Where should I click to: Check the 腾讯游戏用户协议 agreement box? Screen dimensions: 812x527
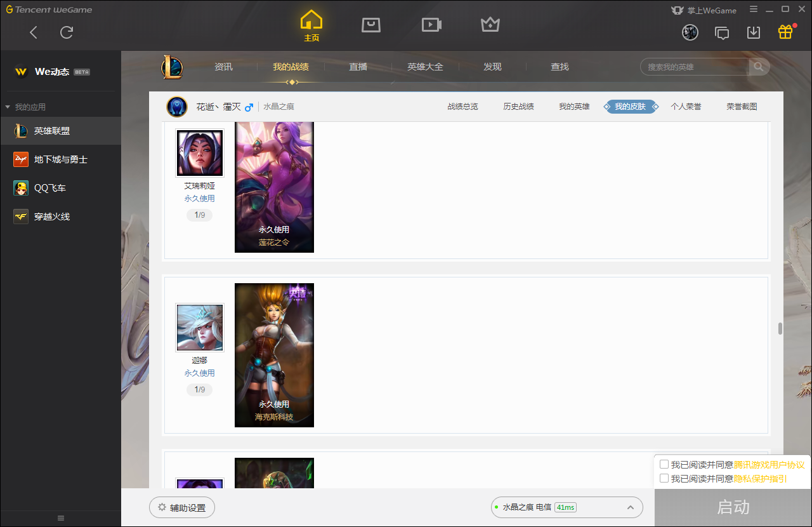pyautogui.click(x=664, y=464)
